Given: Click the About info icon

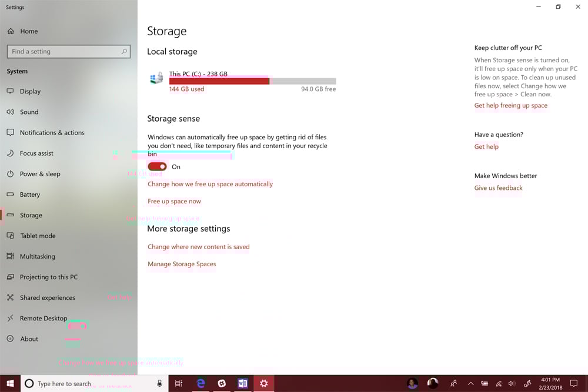Looking at the screenshot, I should [11, 339].
